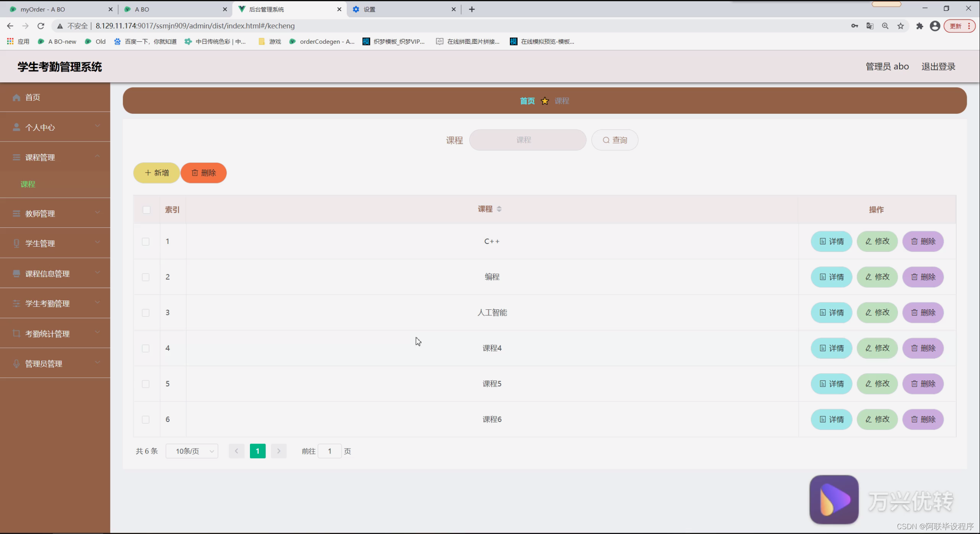Click the yellow 新增 button

click(157, 173)
